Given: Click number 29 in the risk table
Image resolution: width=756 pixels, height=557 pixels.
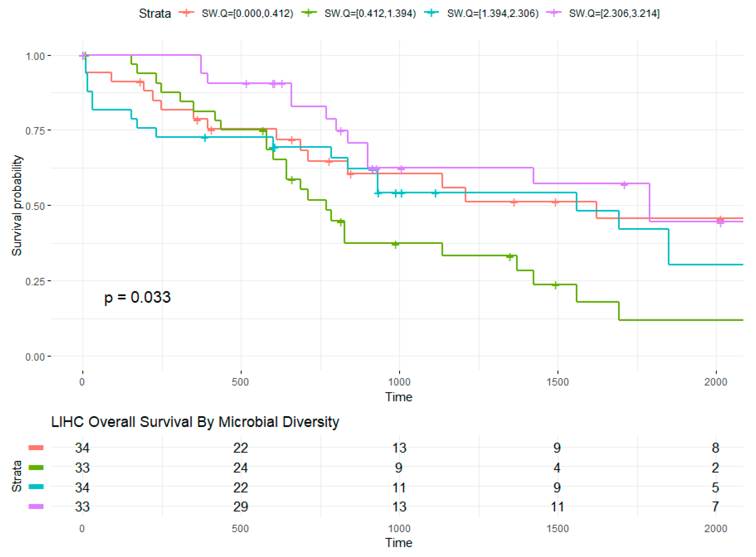Looking at the screenshot, I should [x=240, y=507].
